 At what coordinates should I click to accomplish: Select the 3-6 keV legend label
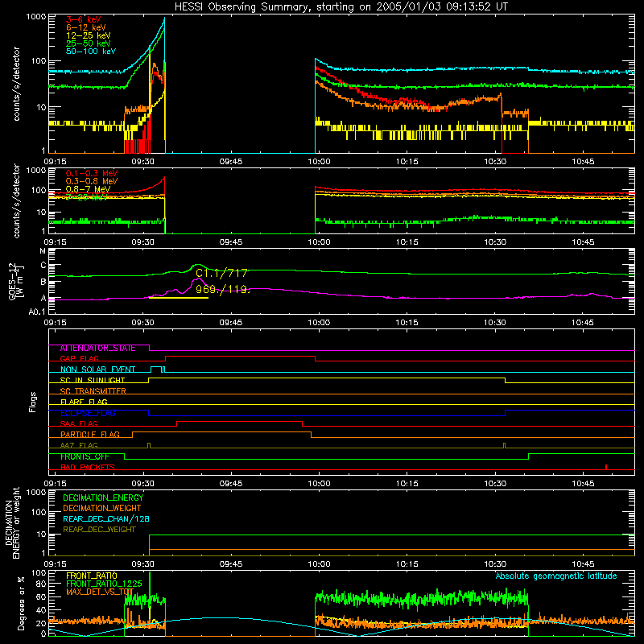[84, 19]
